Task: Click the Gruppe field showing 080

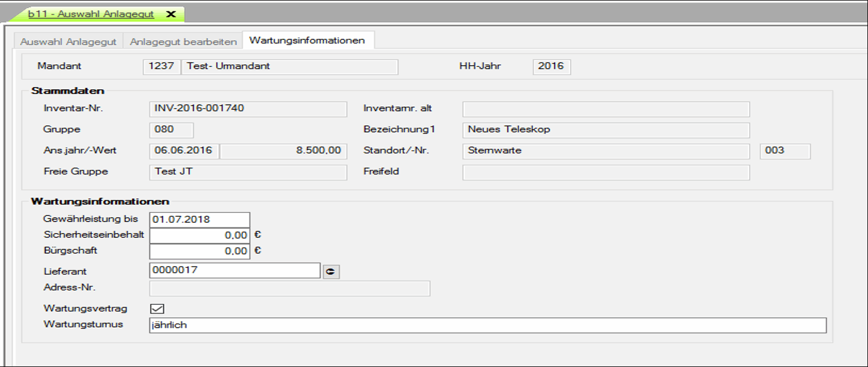Action: click(x=172, y=130)
